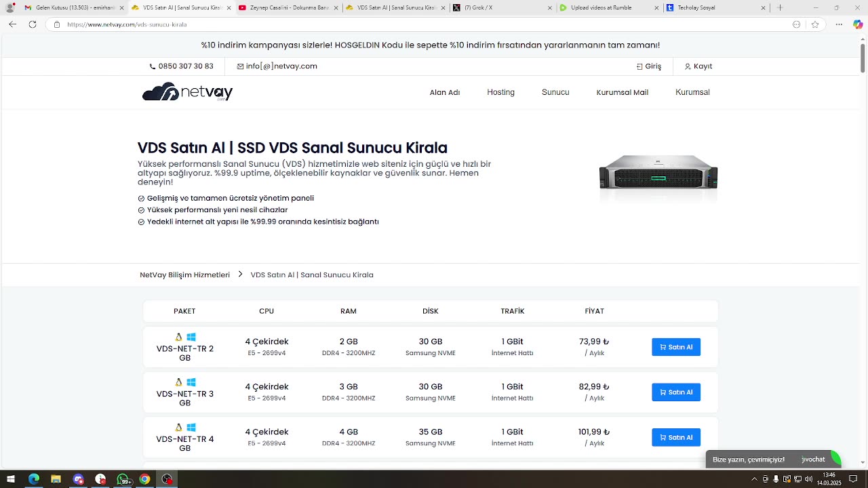
Task: Click the Kayıt register link
Action: [x=698, y=66]
